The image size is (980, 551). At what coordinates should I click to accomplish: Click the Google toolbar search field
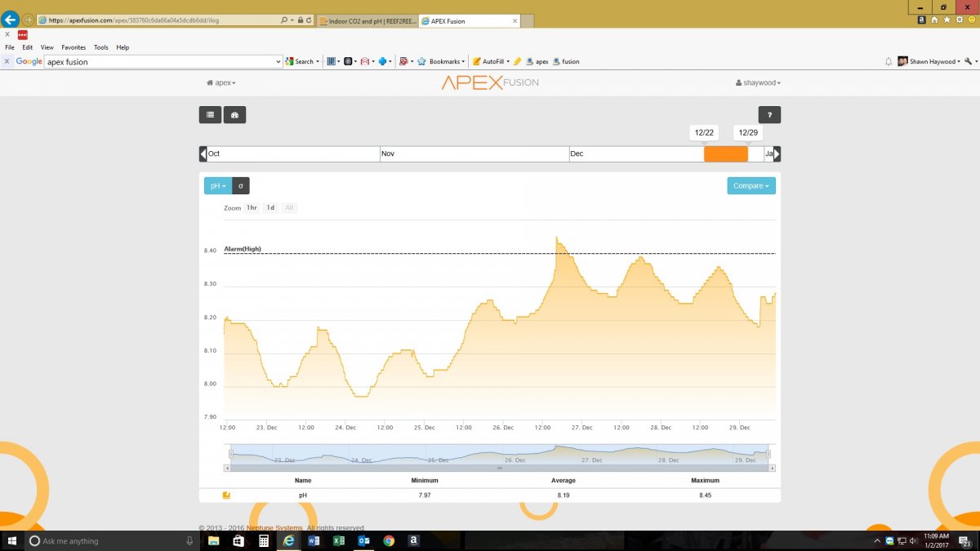click(163, 61)
